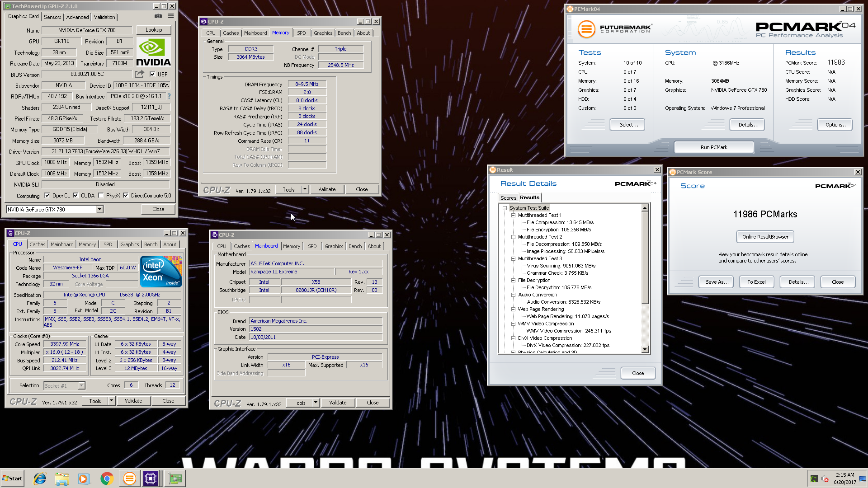Click Save As... in PCMark Score window
Screen dimensions: 868x488
(x=716, y=282)
